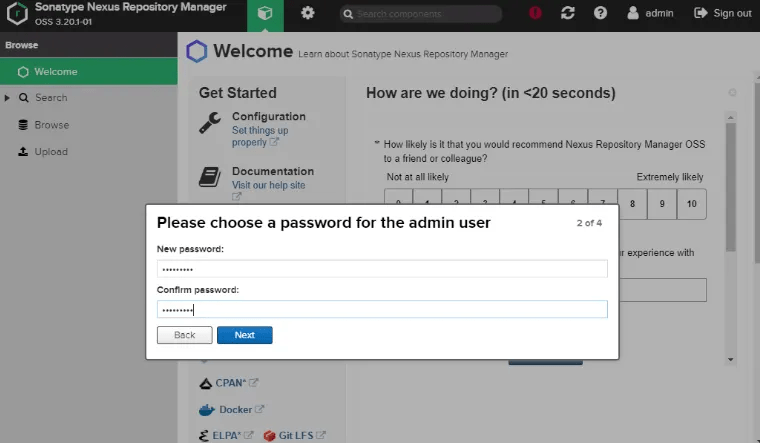Viewport: 760px width, 443px height.
Task: Collapse the recommendation survey question triangle
Action: click(377, 144)
